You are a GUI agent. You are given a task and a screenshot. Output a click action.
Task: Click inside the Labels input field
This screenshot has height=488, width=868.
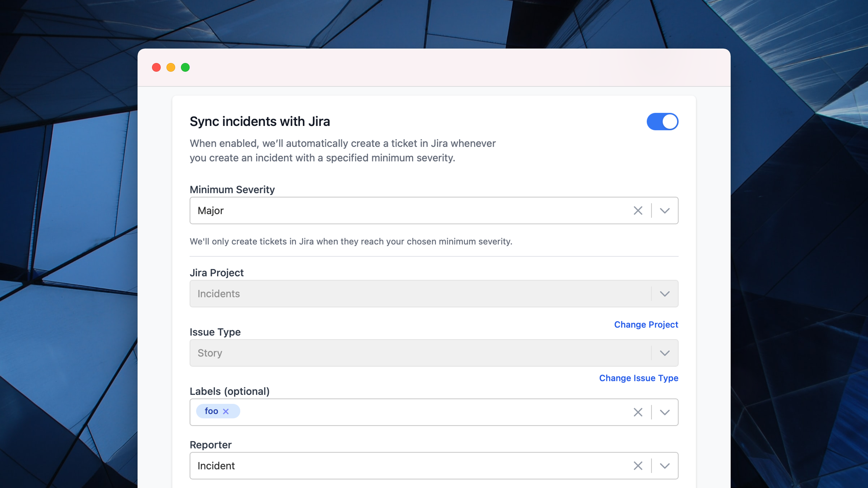click(434, 412)
